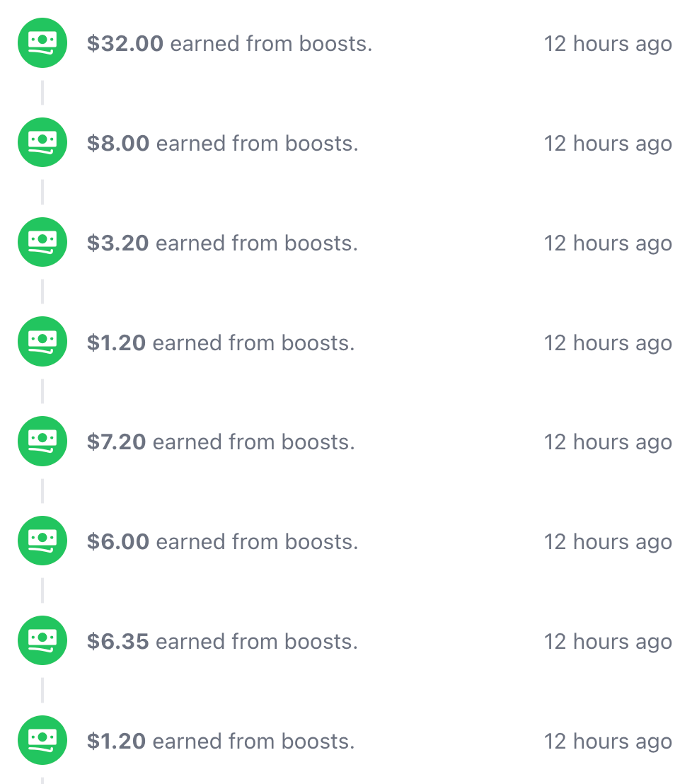Select the $6.35 earned from boosts entry
Screen dimensions: 692x784
pos(222,642)
